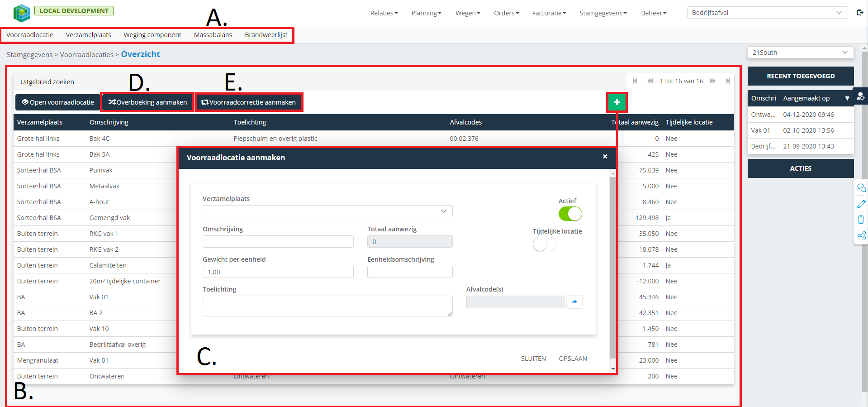Sort by Tijdelijke locatie column header
This screenshot has width=868, height=407.
(689, 122)
